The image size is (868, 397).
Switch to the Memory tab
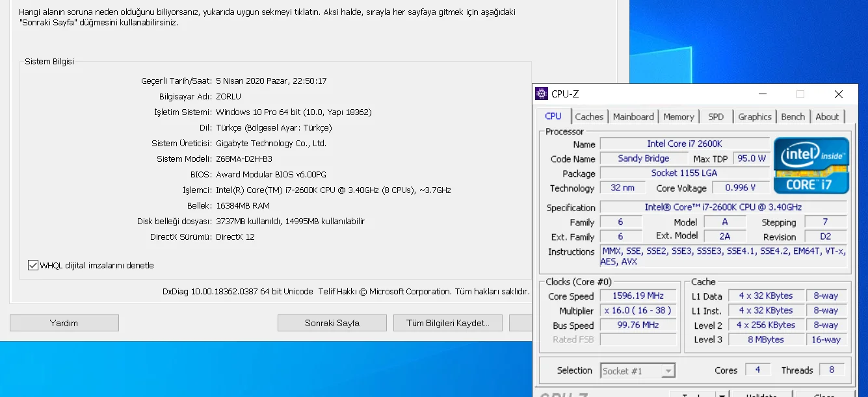(x=679, y=117)
